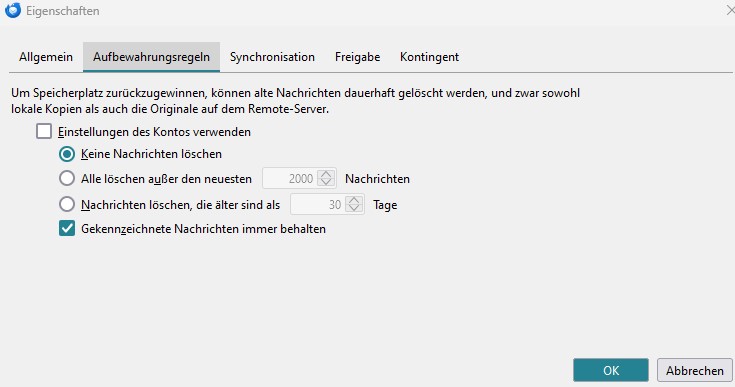Close the Eigenschaften dialog window
The image size is (735, 387).
pos(730,10)
